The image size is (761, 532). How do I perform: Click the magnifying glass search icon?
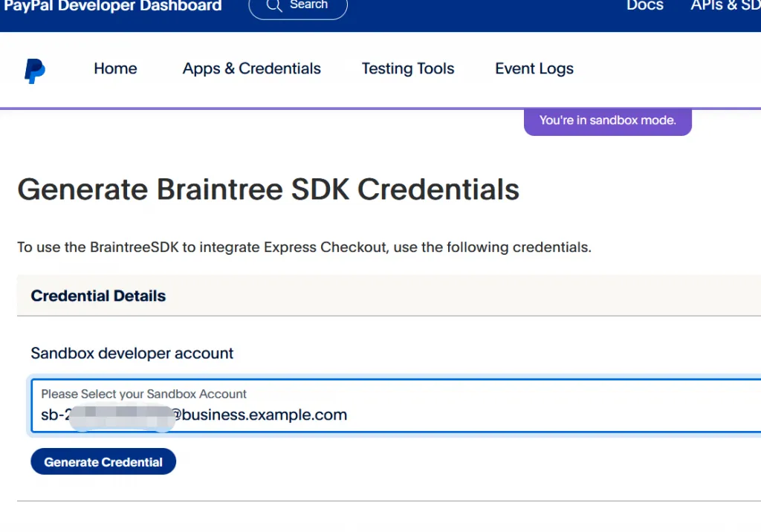click(x=274, y=6)
